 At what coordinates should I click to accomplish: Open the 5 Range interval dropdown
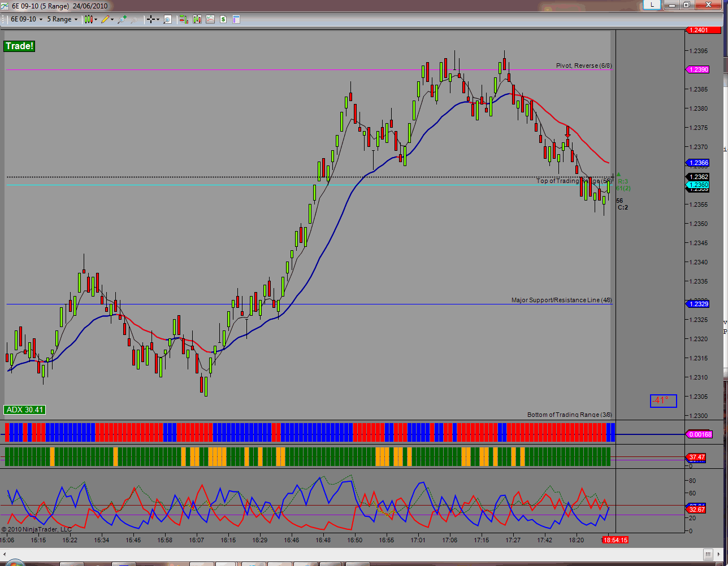point(62,19)
